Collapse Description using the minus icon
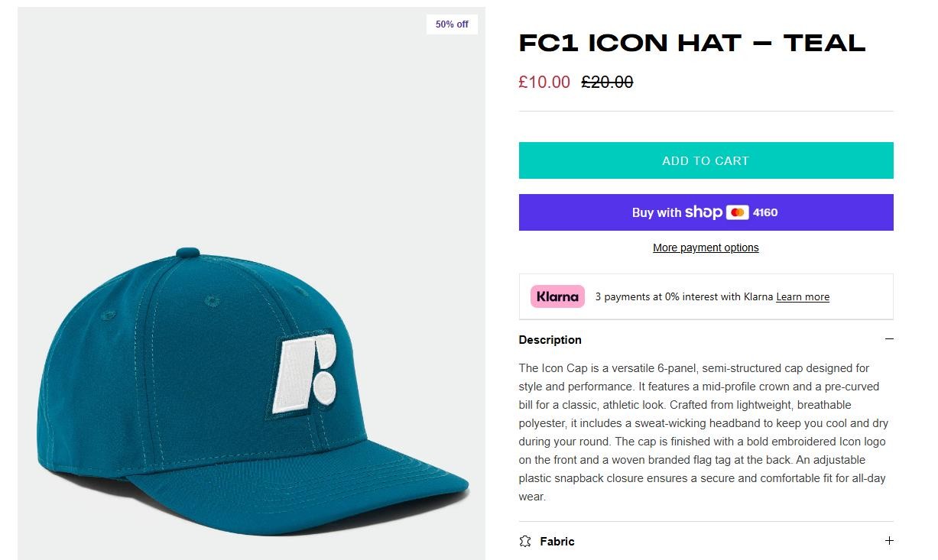The width and height of the screenshot is (938, 560). click(888, 339)
